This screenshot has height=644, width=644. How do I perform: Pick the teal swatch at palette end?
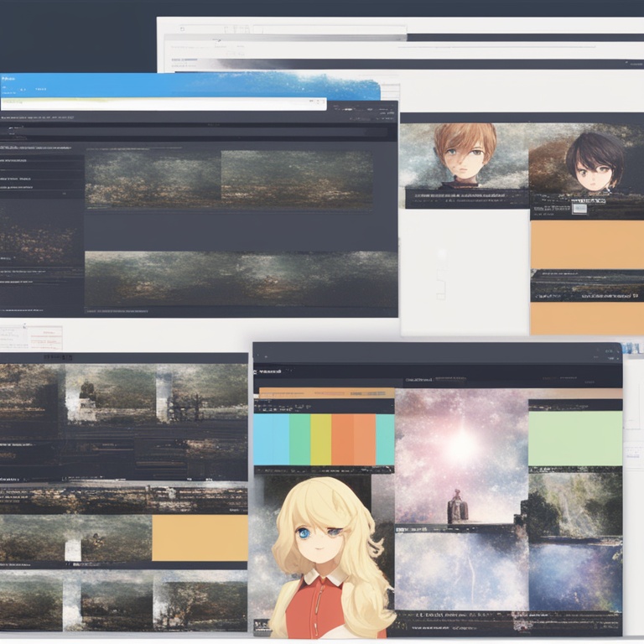pyautogui.click(x=385, y=439)
